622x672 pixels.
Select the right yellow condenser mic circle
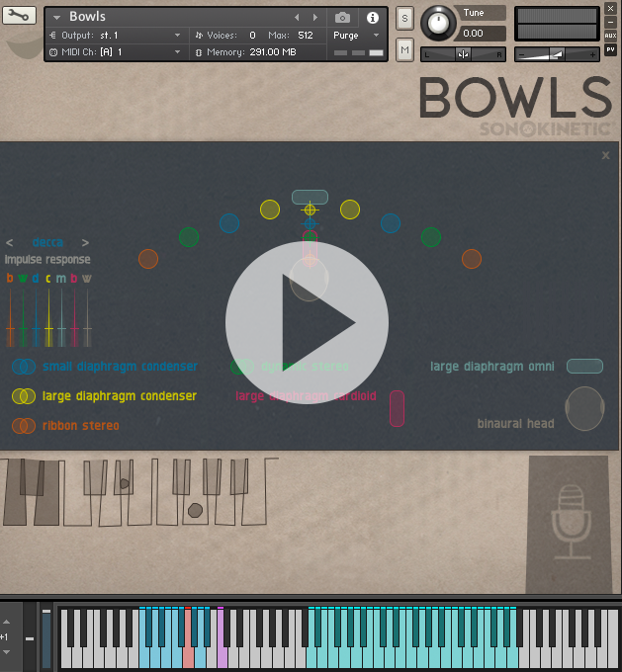[350, 210]
